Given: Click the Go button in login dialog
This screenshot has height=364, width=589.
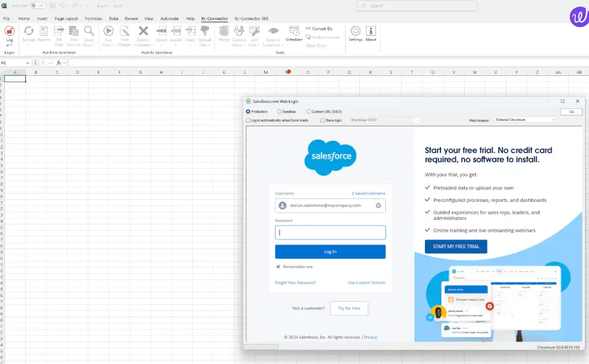Looking at the screenshot, I should (x=571, y=112).
